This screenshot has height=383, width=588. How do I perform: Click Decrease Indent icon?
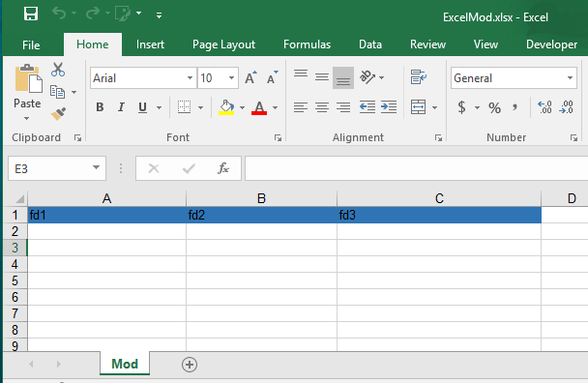[367, 107]
